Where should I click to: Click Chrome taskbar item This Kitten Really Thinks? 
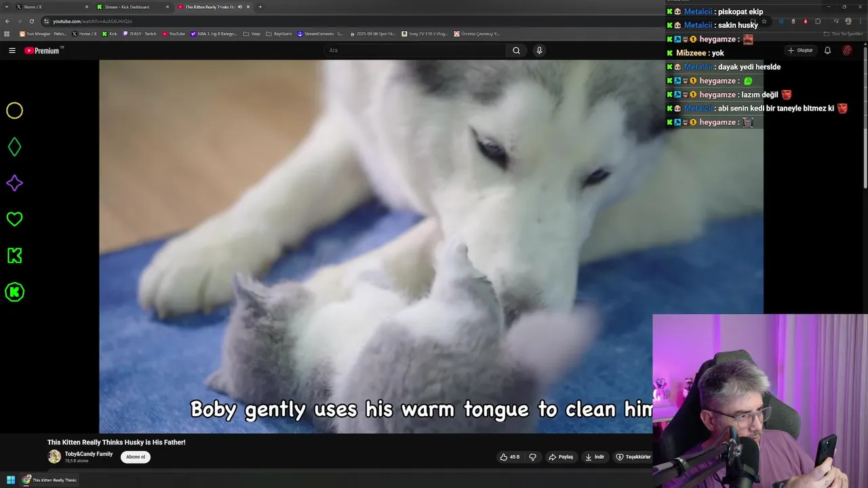click(x=50, y=480)
